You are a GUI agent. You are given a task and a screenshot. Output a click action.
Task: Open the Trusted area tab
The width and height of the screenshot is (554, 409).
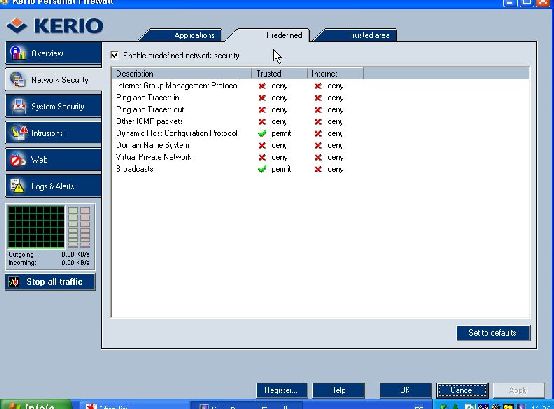coord(359,35)
